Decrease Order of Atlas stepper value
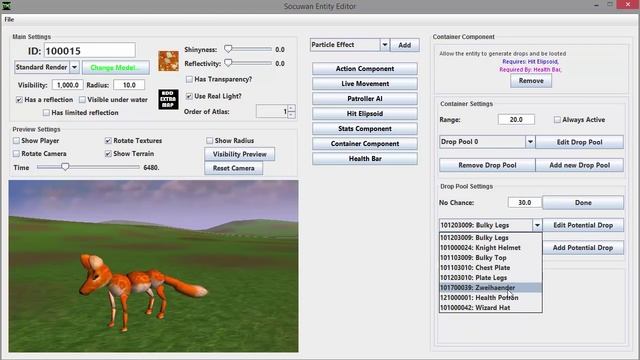 tap(291, 115)
